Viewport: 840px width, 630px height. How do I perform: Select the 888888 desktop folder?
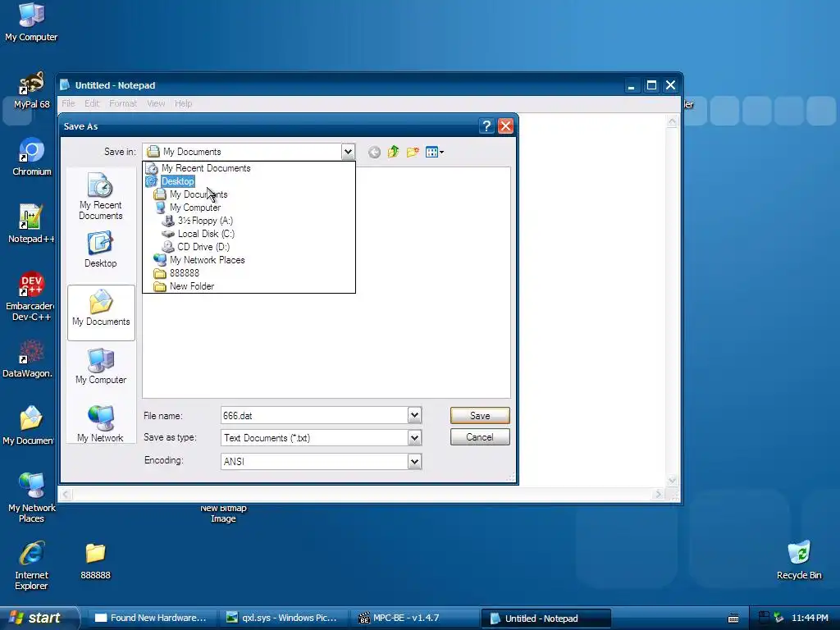[x=95, y=561]
